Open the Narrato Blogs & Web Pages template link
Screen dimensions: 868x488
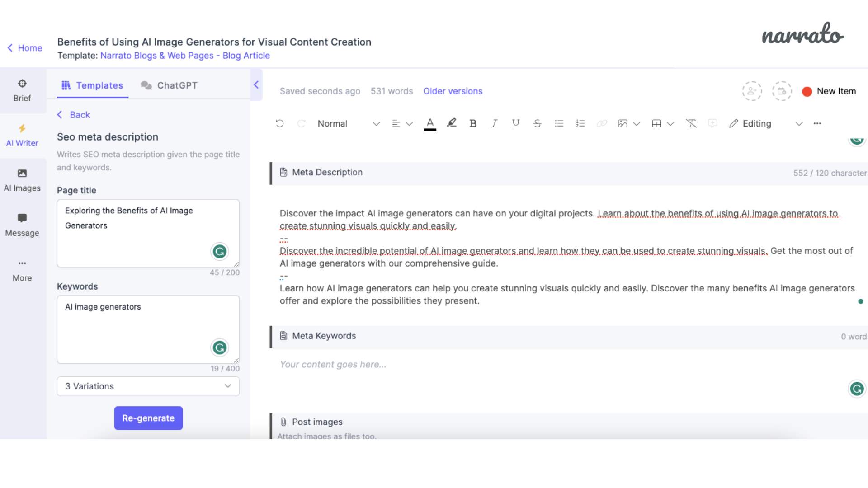click(x=185, y=56)
